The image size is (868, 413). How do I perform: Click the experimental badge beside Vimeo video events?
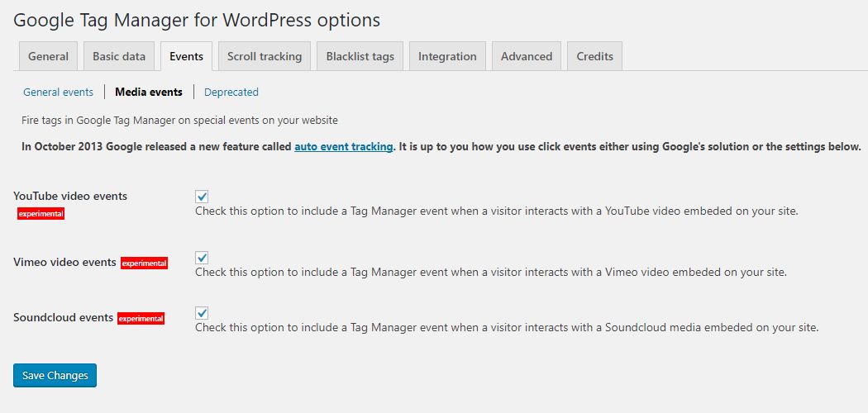pos(145,263)
